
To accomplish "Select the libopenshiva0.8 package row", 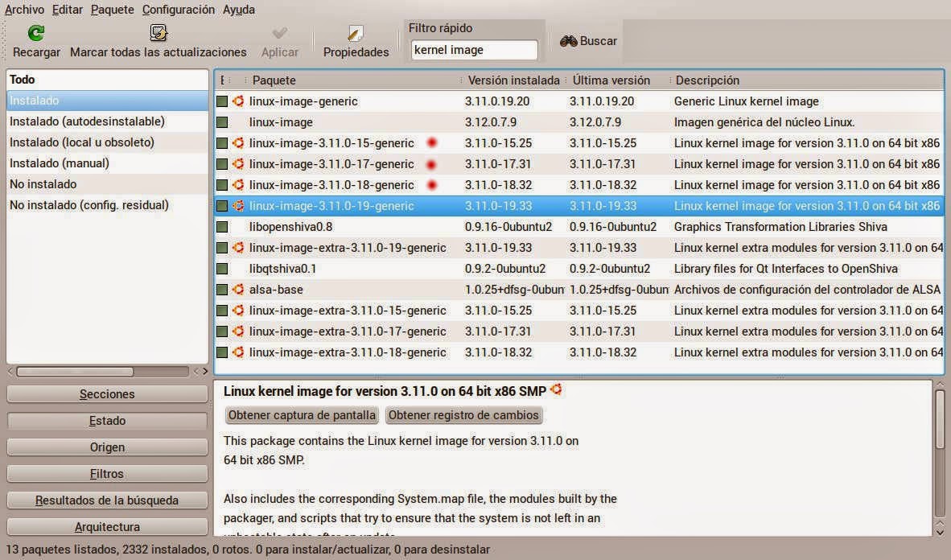I will tap(579, 227).
